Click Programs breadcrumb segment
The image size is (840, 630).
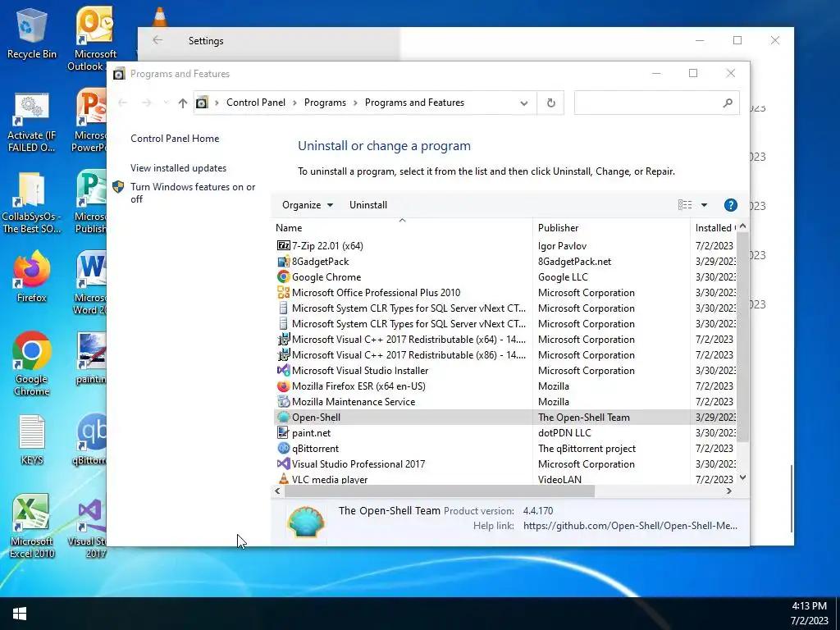[325, 103]
